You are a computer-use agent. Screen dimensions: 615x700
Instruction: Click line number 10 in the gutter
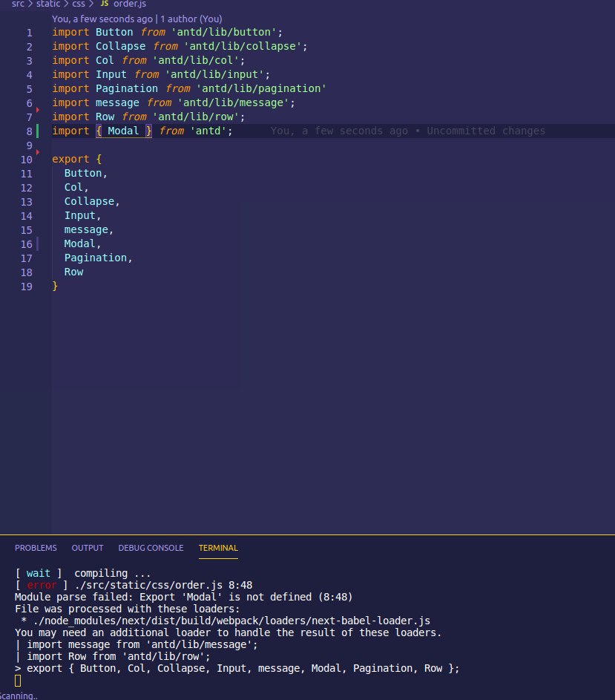(x=26, y=160)
